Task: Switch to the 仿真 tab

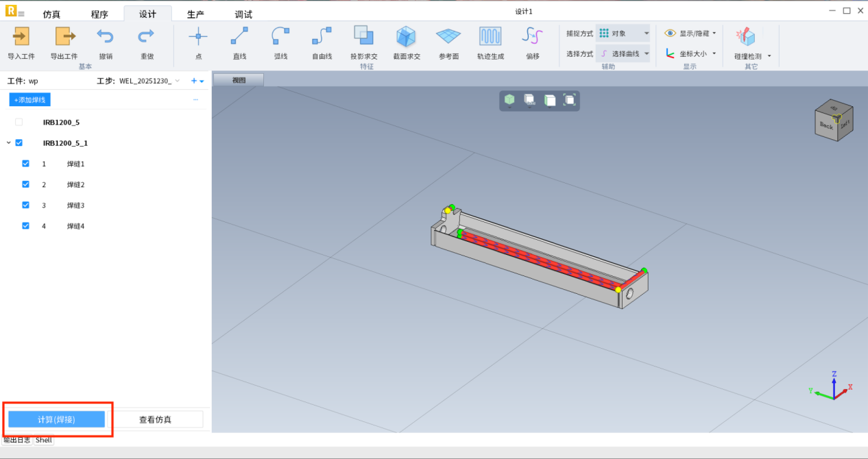Action: pyautogui.click(x=51, y=14)
